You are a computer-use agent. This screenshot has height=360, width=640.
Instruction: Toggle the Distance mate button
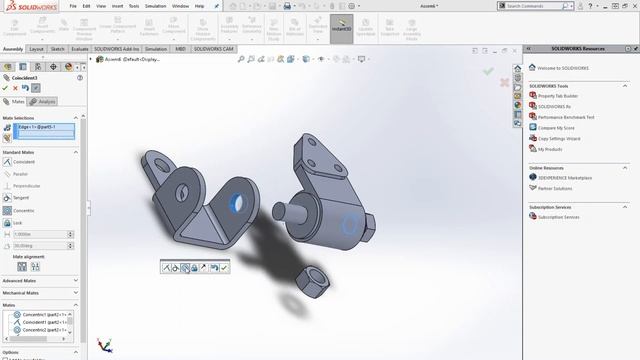(7, 234)
